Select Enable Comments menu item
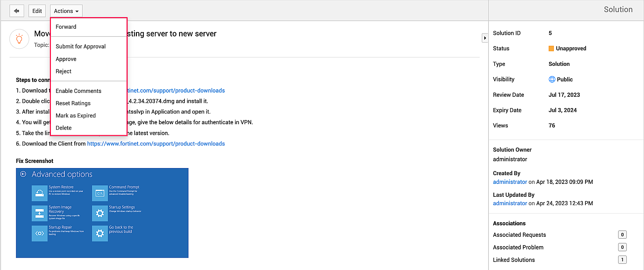The width and height of the screenshot is (644, 270). coord(79,91)
